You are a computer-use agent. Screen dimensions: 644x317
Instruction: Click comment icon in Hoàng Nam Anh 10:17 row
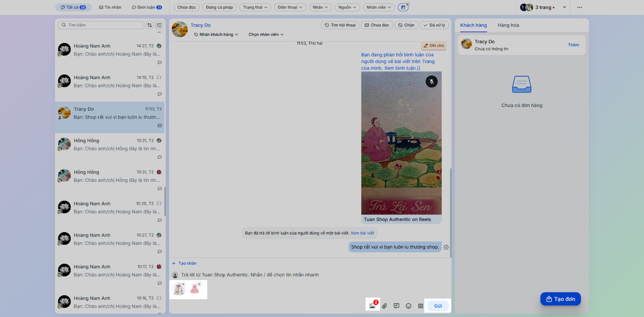tap(160, 283)
